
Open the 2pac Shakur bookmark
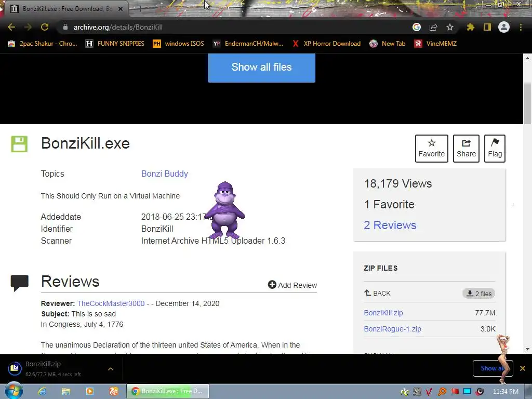coord(43,44)
